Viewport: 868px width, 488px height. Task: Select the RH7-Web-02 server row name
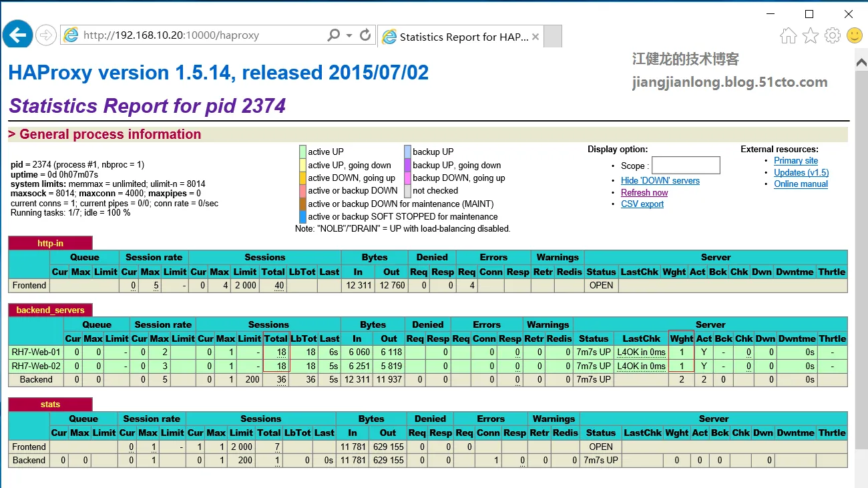click(x=36, y=366)
